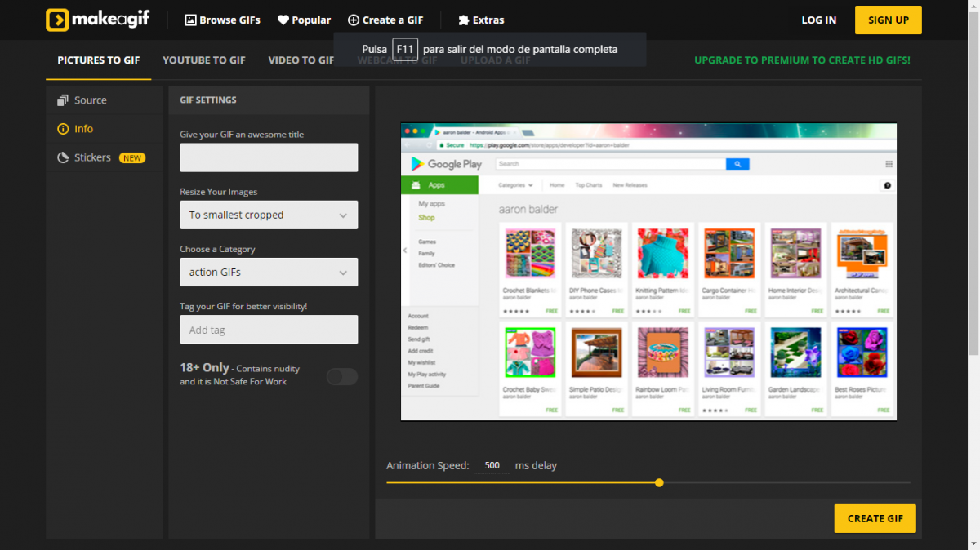Switch to VIDEO TO GIF tab
Screen dimensions: 980x550
coord(301,60)
